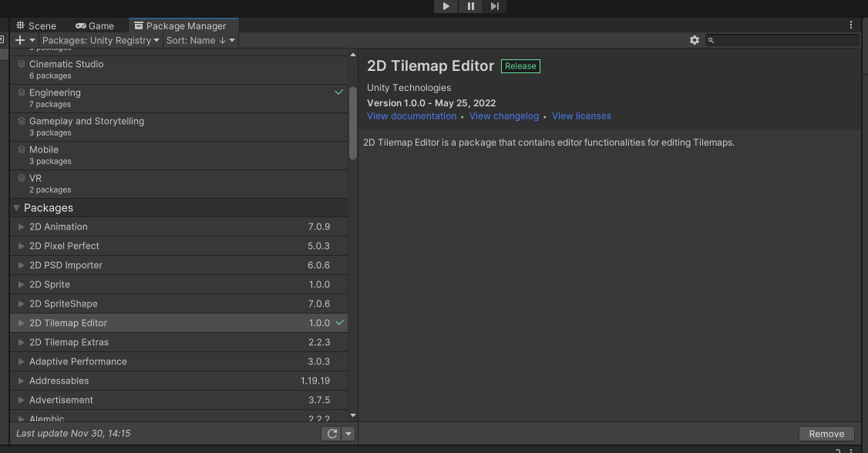
Task: Open the add package plus menu
Action: 25,40
